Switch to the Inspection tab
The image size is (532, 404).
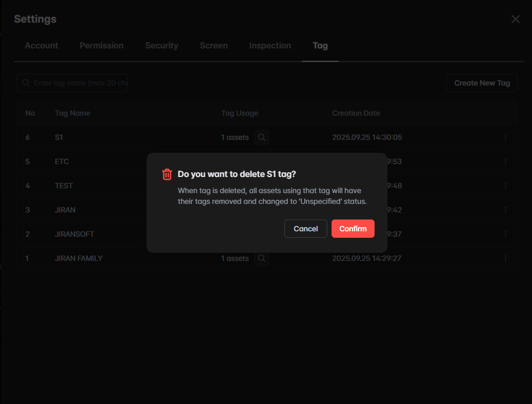270,46
